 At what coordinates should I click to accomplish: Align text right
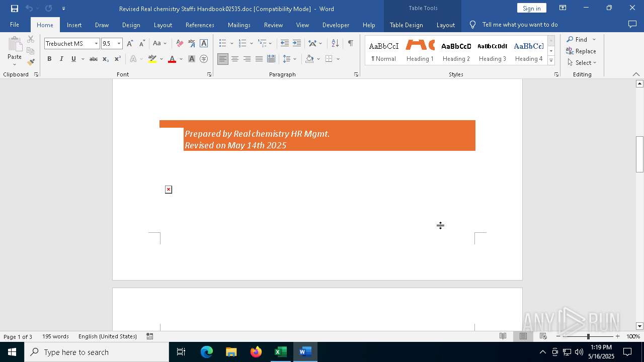tap(247, 59)
